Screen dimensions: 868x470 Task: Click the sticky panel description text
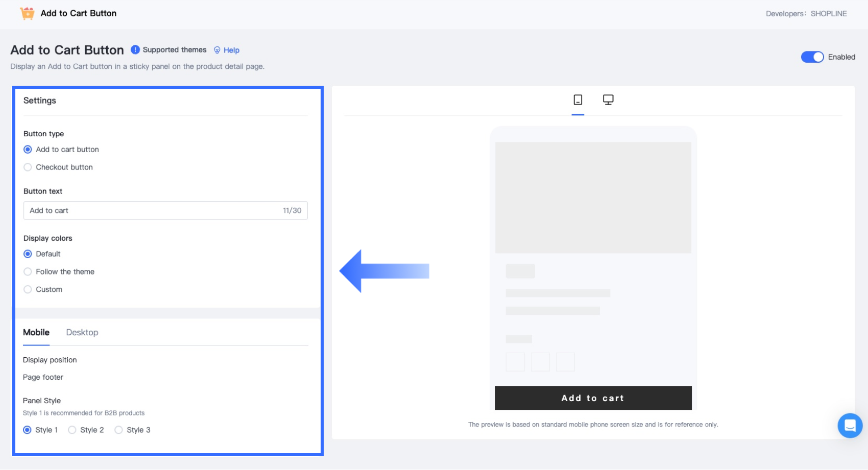click(x=137, y=66)
